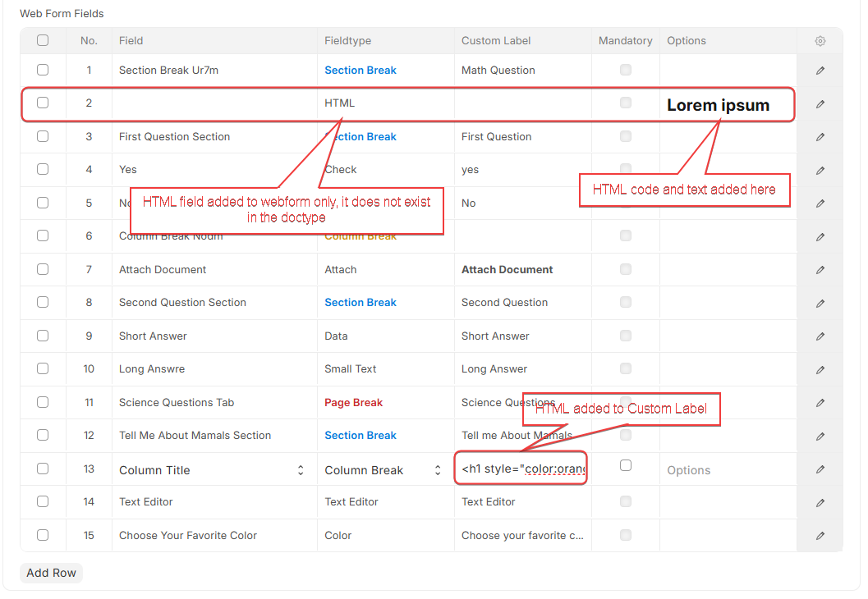This screenshot has height=599, width=868.
Task: Click the edit pencil icon for row 1
Action: [820, 71]
